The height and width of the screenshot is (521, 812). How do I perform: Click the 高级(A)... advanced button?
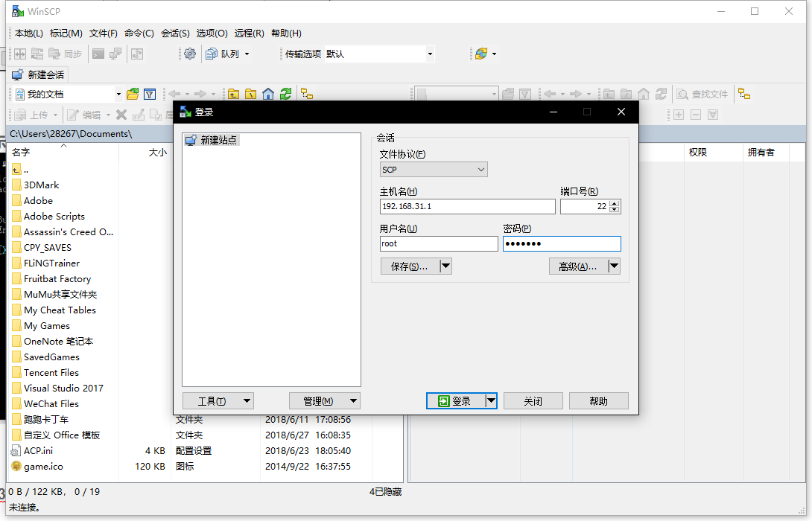pos(577,266)
